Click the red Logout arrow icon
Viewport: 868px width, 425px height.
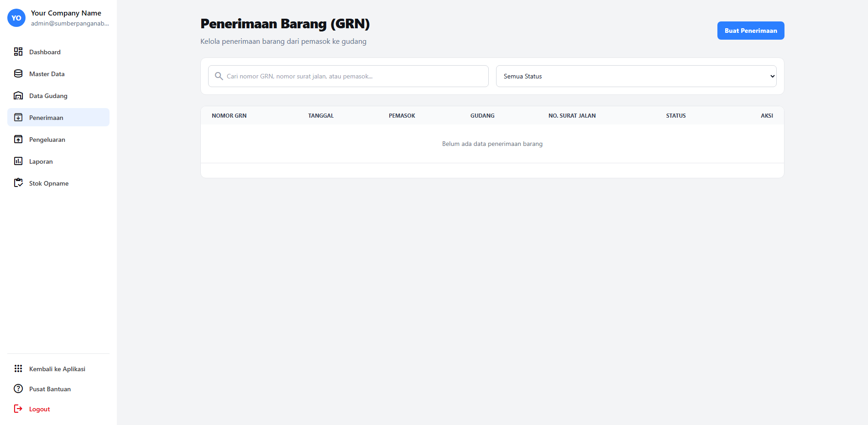pos(18,409)
